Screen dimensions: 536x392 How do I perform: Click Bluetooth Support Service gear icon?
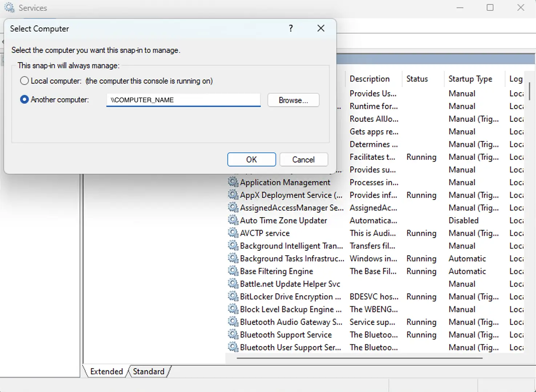233,335
